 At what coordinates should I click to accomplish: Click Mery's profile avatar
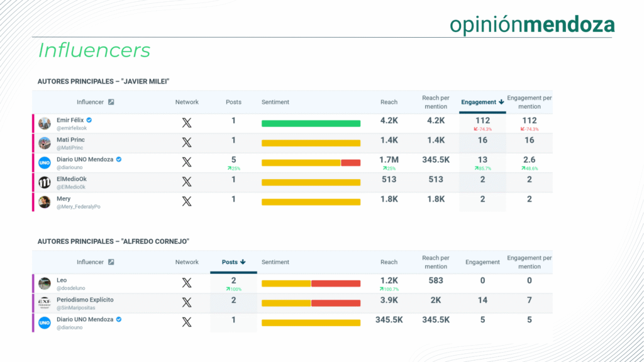[45, 202]
